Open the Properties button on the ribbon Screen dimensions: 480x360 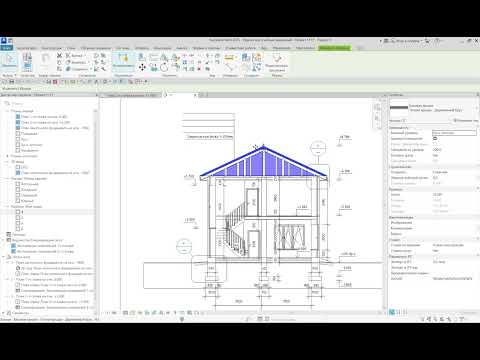(x=27, y=62)
